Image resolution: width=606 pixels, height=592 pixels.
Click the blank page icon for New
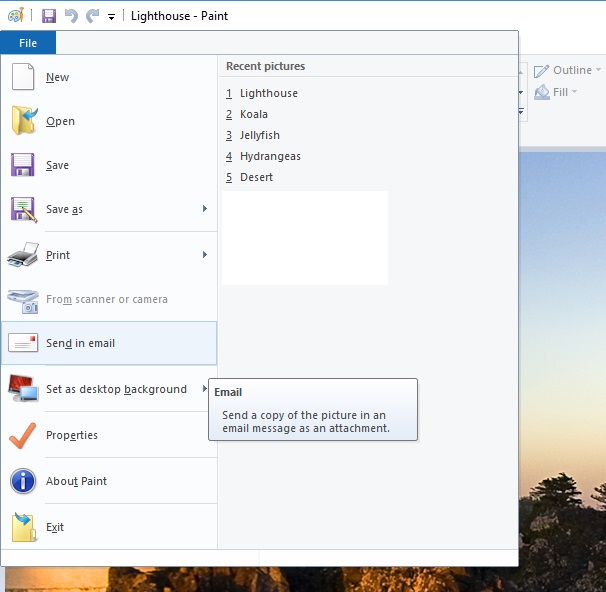tap(23, 77)
